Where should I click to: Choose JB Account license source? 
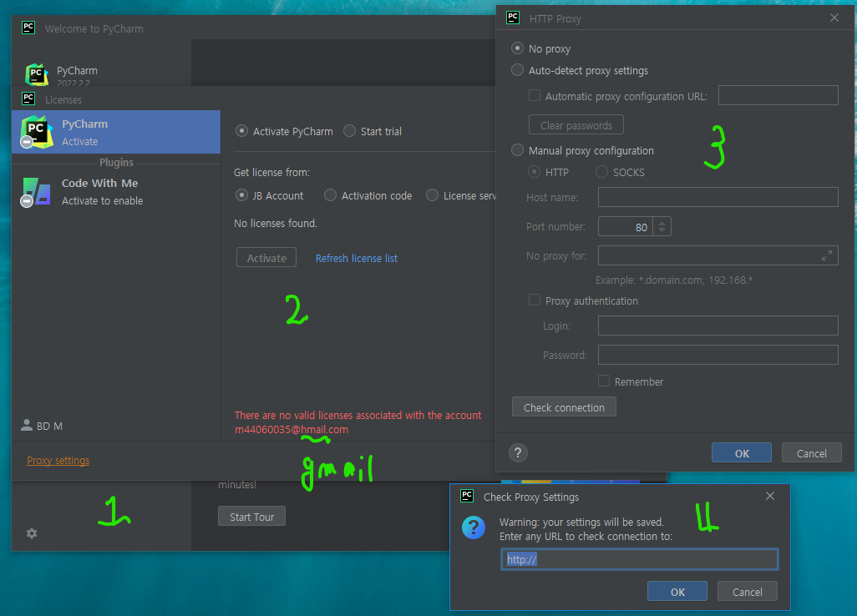point(241,195)
